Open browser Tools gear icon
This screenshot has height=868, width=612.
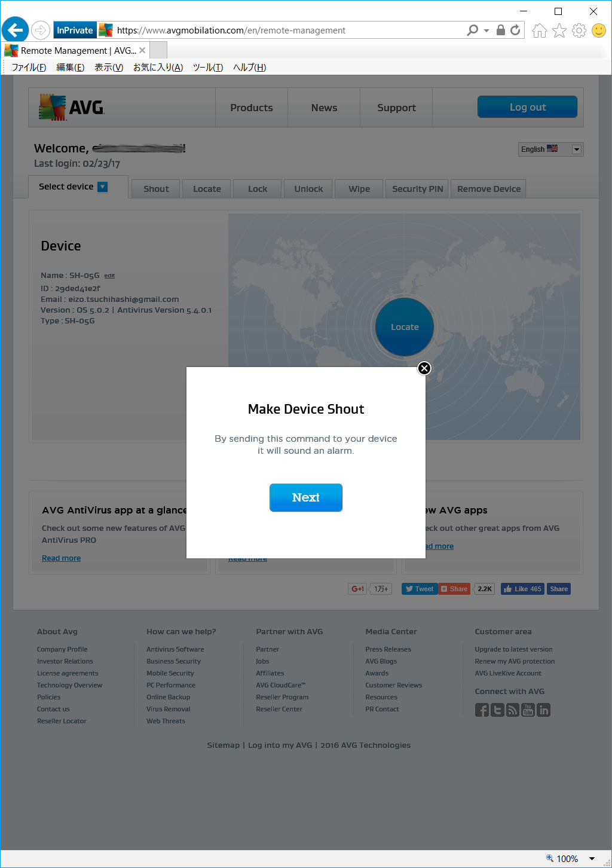pyautogui.click(x=579, y=30)
